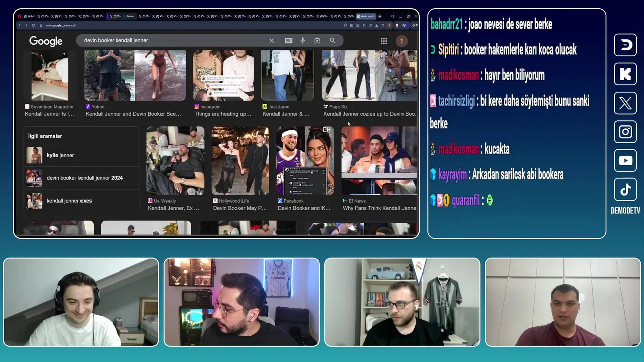This screenshot has height=362, width=644.
Task: Click 'Why Fans Think Kendall Jenne' caption
Action: [x=379, y=208]
